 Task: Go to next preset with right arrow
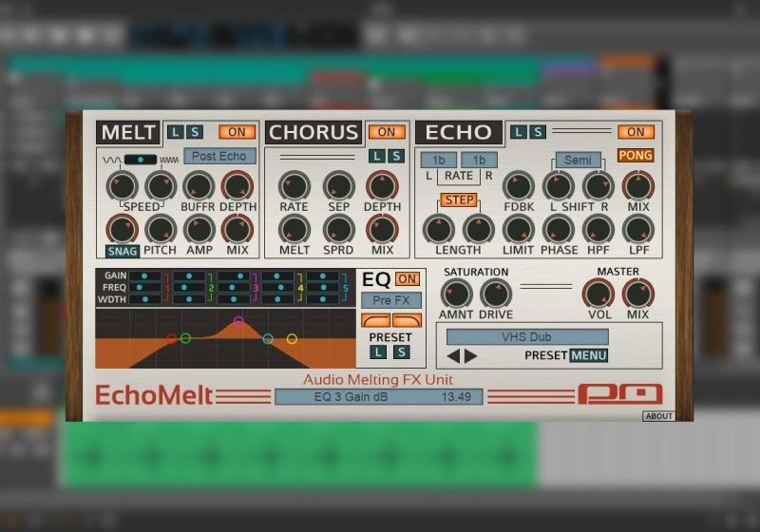point(470,356)
